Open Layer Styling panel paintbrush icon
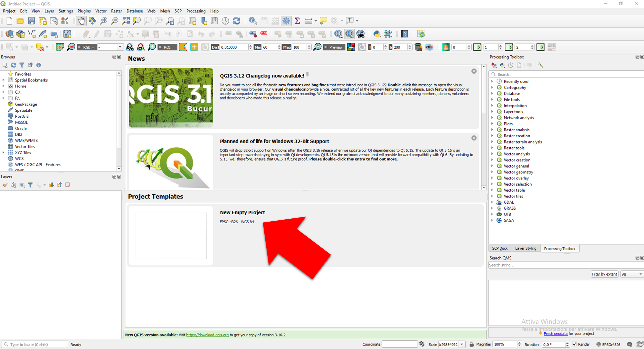The width and height of the screenshot is (644, 349). click(x=5, y=185)
